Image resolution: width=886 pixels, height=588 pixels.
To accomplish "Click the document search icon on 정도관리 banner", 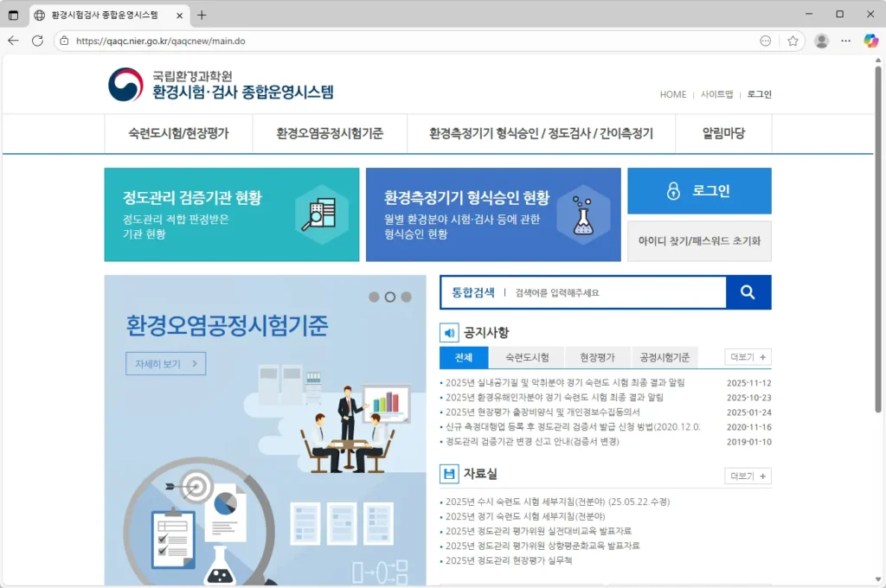I will 320,214.
